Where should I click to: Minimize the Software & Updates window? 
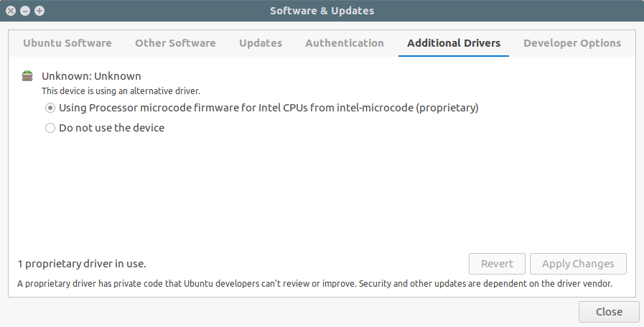click(x=25, y=11)
